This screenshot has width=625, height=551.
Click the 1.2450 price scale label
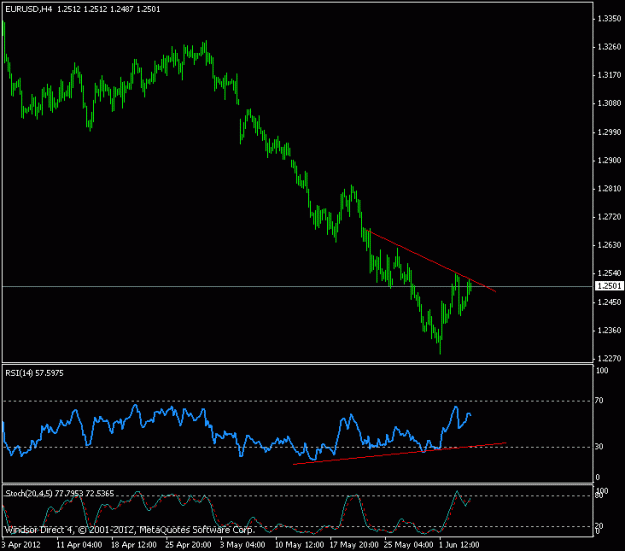(x=609, y=302)
